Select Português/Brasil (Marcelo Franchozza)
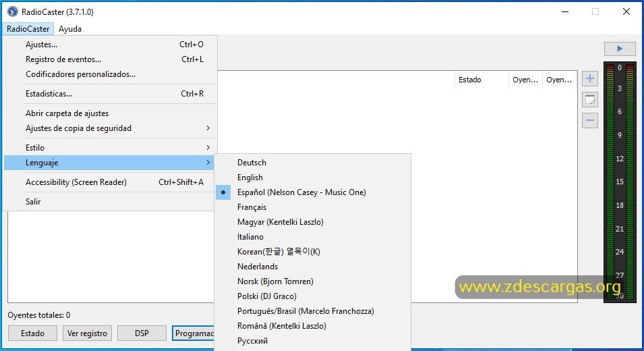 pyautogui.click(x=312, y=310)
